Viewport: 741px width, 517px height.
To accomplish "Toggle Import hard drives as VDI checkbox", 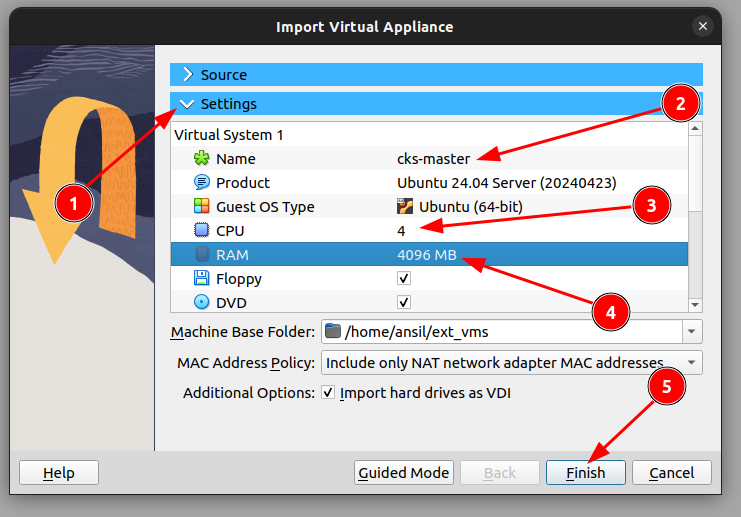I will [x=328, y=393].
